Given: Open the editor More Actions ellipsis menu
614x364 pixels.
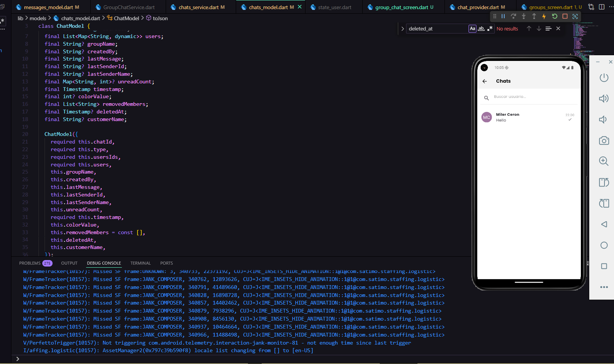Looking at the screenshot, I should (x=611, y=7).
